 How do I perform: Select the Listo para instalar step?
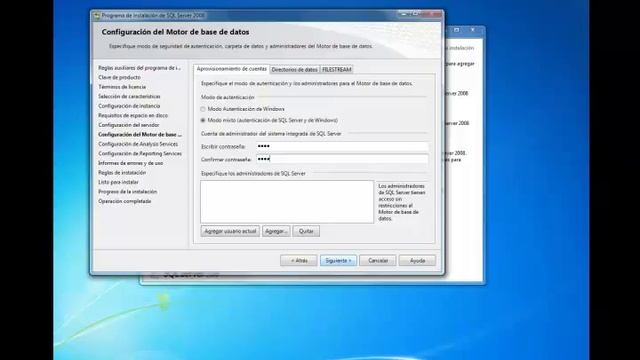point(118,182)
